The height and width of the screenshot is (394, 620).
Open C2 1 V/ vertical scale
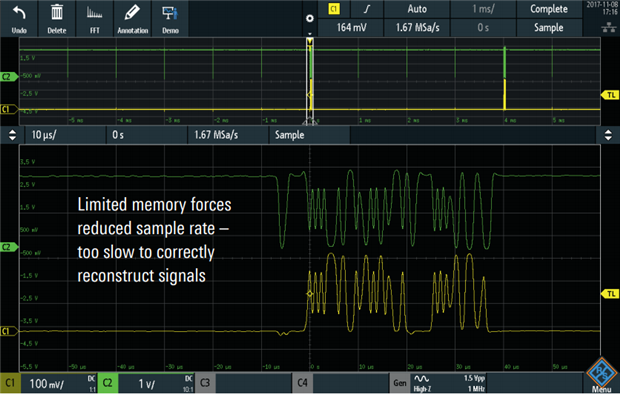156,383
